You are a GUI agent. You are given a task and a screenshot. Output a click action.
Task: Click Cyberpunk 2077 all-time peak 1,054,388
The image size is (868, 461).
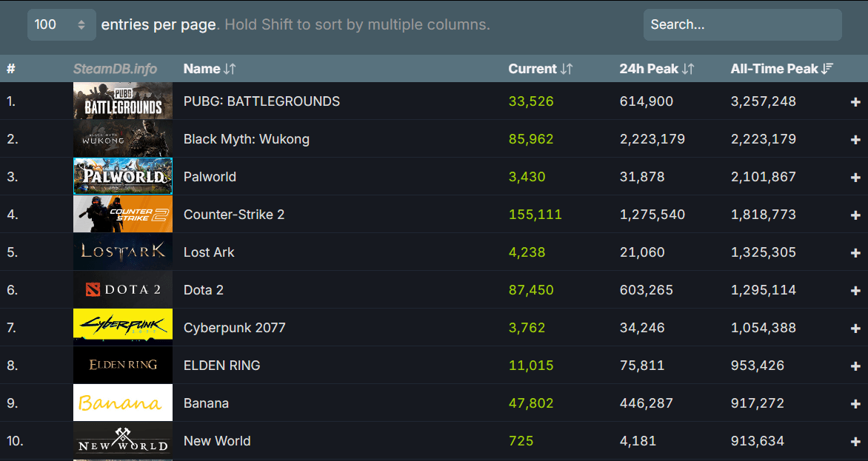(764, 328)
